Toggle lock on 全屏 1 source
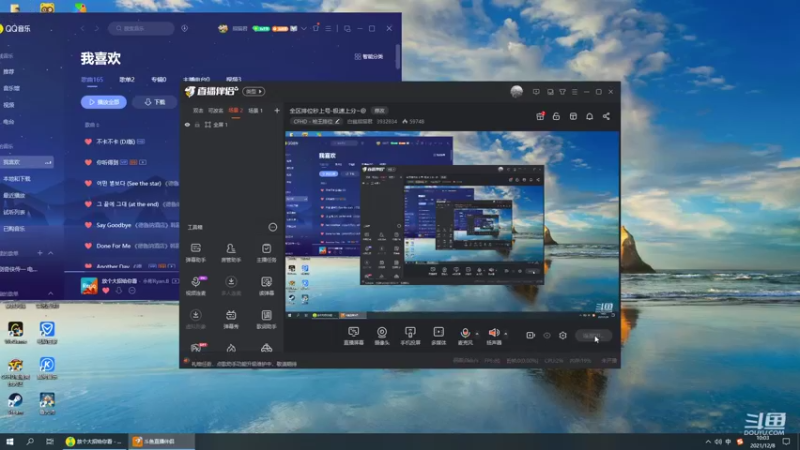800x450 pixels. point(197,124)
